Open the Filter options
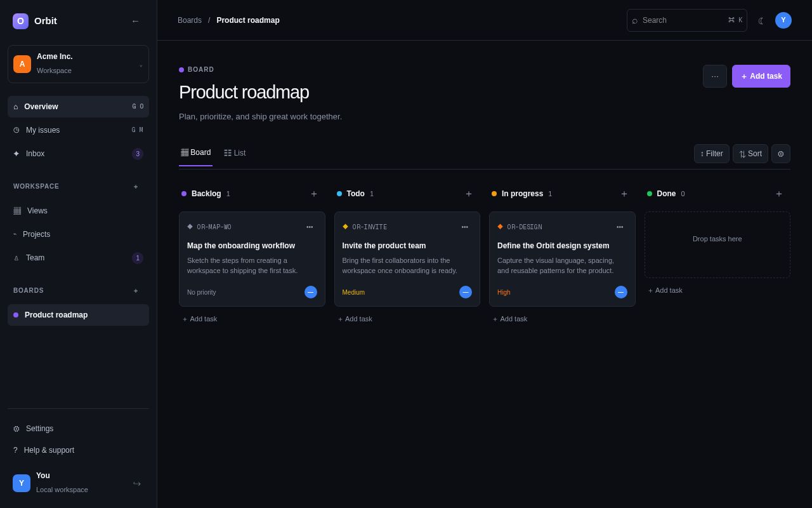Image resolution: width=812 pixels, height=508 pixels. pyautogui.click(x=712, y=154)
